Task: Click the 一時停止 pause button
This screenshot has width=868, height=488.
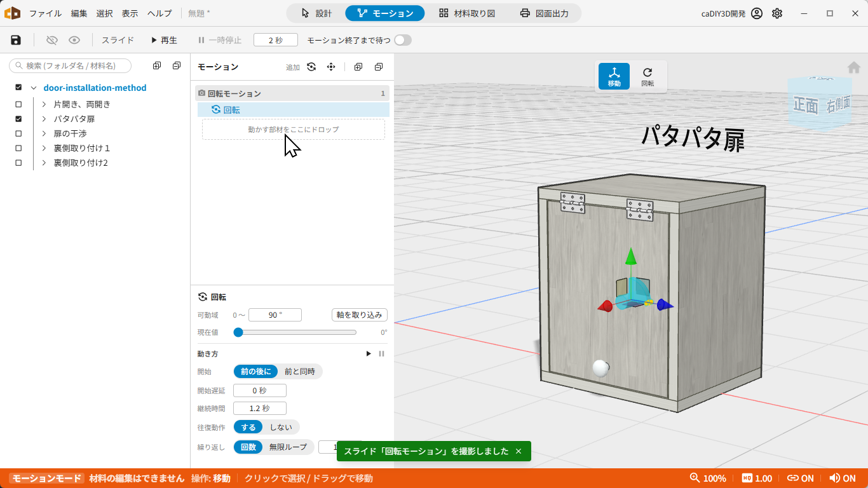Action: point(220,40)
